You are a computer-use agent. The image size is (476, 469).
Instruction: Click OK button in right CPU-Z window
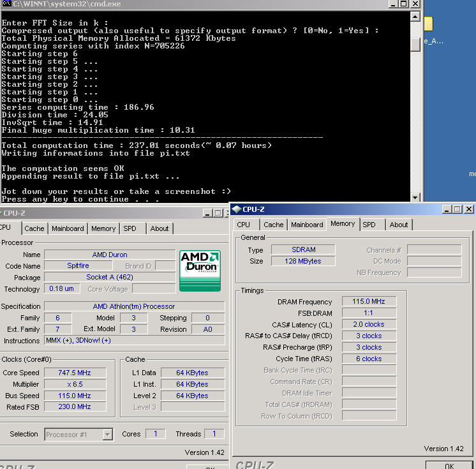tap(449, 465)
